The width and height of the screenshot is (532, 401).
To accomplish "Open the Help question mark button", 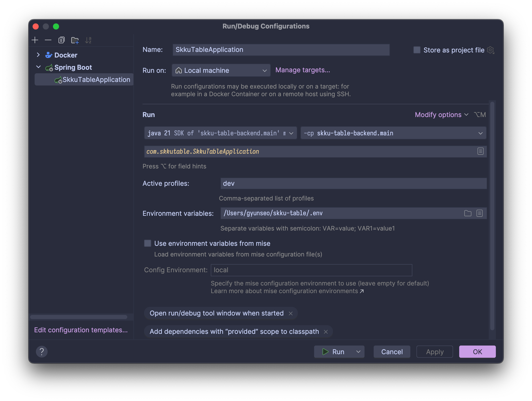I will coord(42,352).
